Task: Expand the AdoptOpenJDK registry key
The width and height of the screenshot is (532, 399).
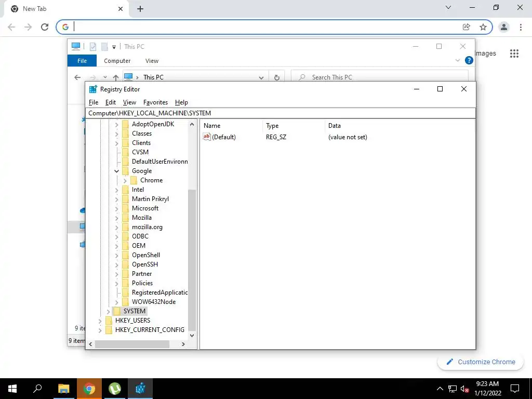Action: [x=116, y=125]
